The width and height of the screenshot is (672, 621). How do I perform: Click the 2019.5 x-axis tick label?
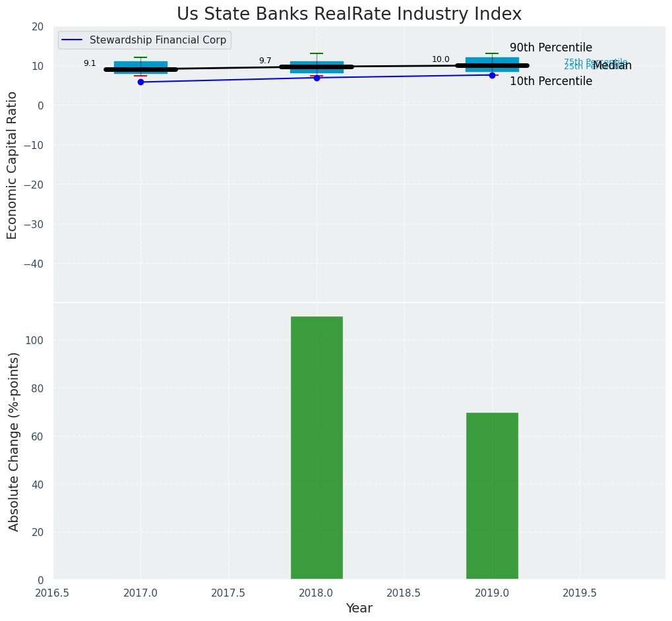pos(579,593)
